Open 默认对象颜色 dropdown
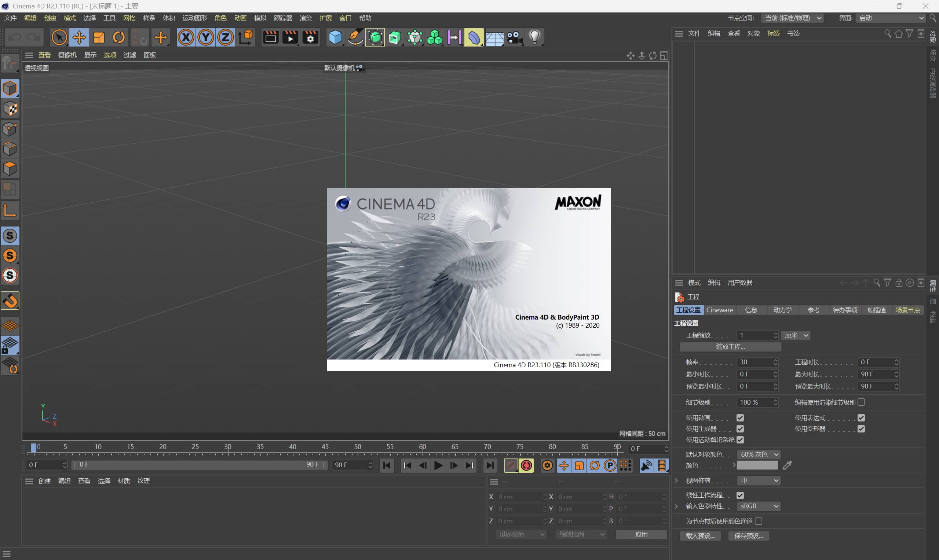 tap(759, 454)
